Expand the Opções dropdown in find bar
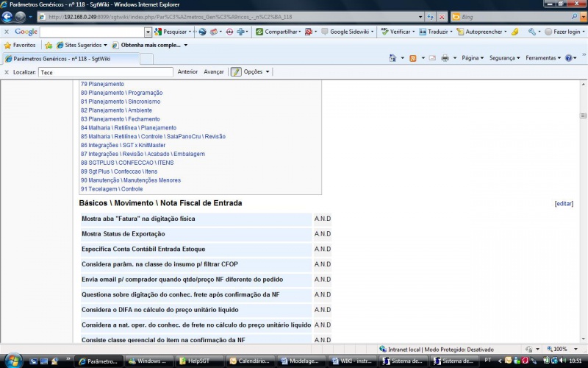The height and width of the screenshot is (368, 588). [256, 72]
